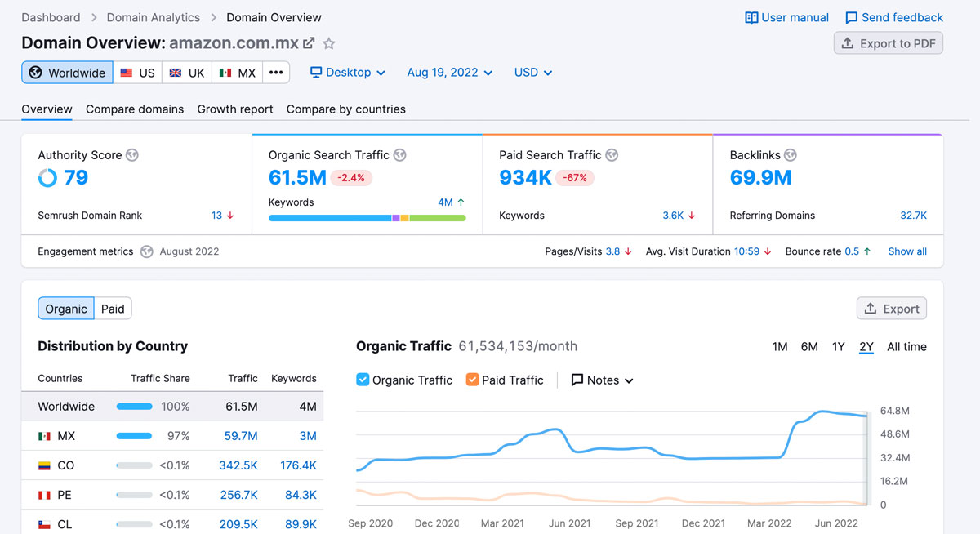
Task: Switch to Organic view
Action: (66, 309)
